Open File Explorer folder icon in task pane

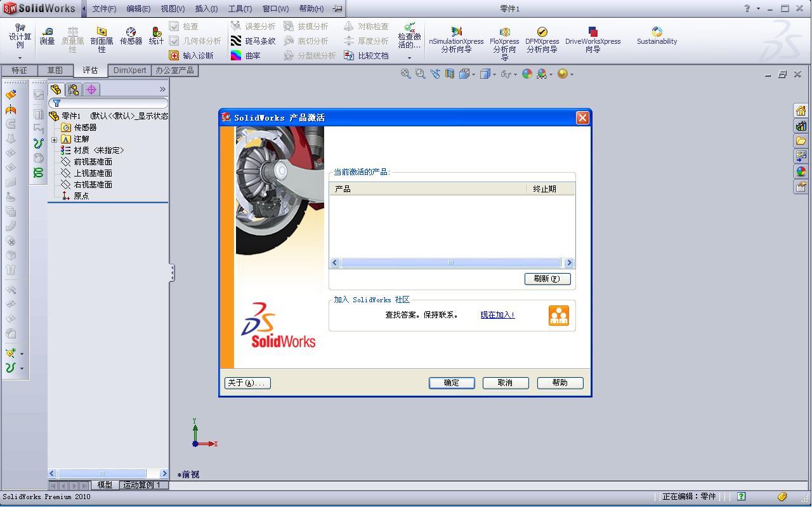tap(801, 141)
